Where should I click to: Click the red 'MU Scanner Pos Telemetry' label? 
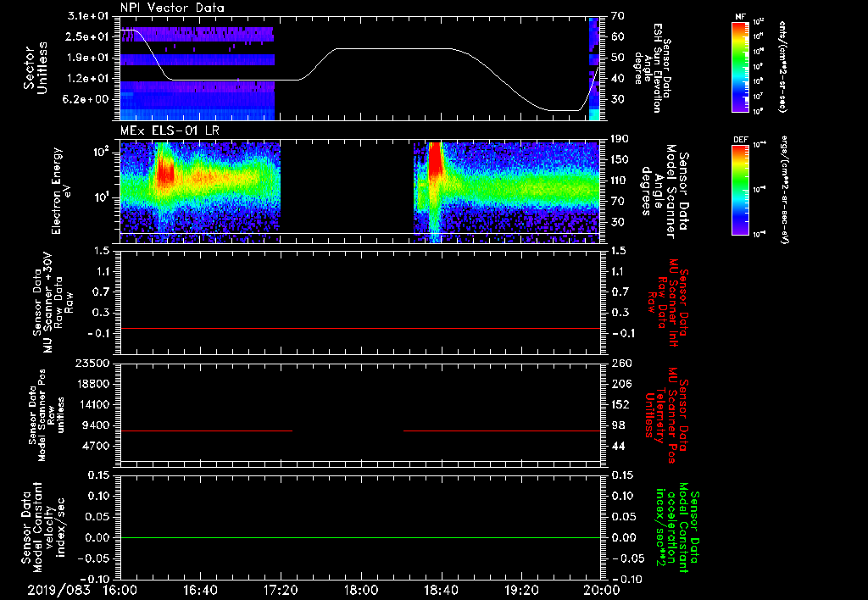click(667, 415)
